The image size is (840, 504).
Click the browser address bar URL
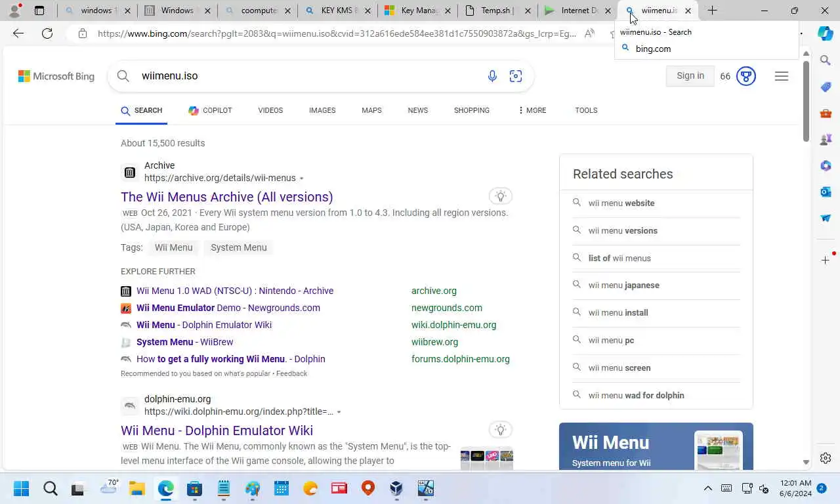(337, 33)
